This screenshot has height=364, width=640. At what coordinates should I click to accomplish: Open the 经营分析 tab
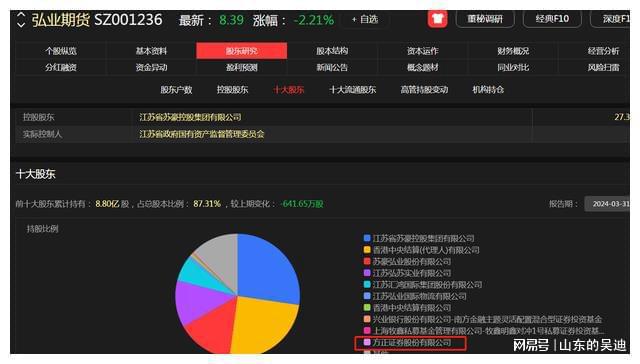(x=603, y=51)
